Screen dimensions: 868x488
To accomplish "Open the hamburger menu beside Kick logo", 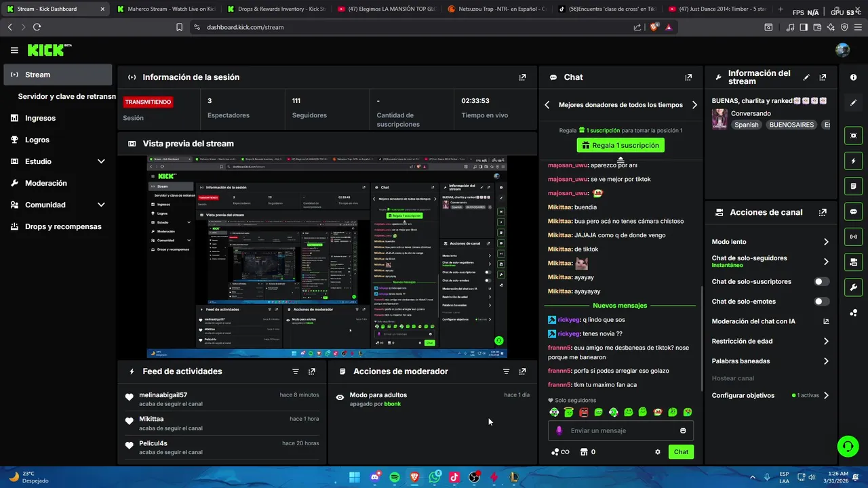I will tap(14, 50).
